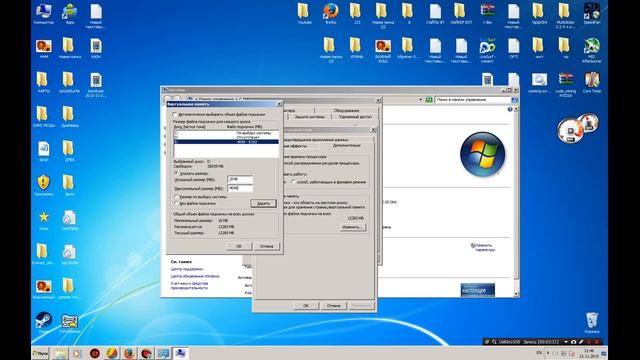Click the genuine Microsoft badge in System window
Image resolution: width=640 pixels, height=360 pixels.
pos(478,290)
